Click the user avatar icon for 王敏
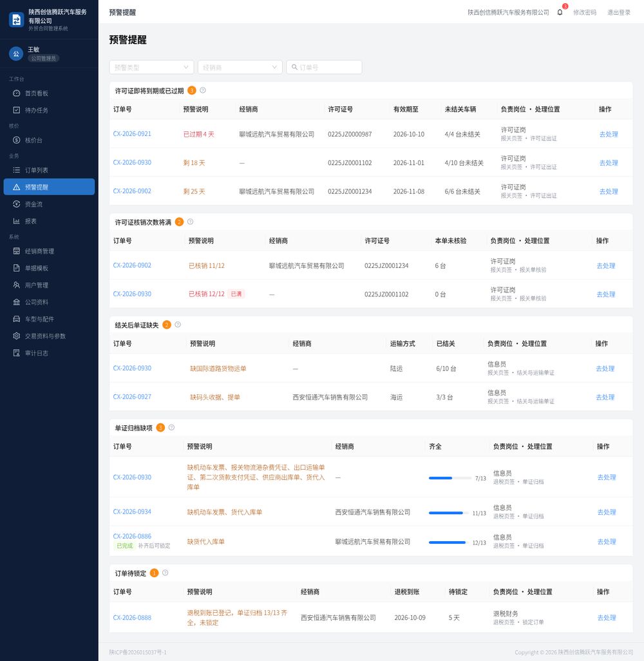Image resolution: width=644 pixels, height=661 pixels. (x=16, y=53)
